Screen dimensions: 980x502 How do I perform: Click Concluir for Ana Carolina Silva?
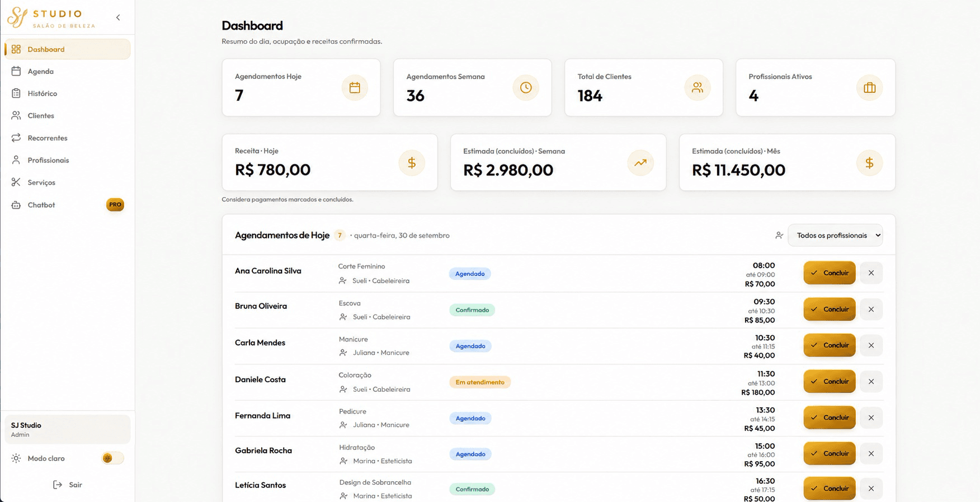coord(830,273)
